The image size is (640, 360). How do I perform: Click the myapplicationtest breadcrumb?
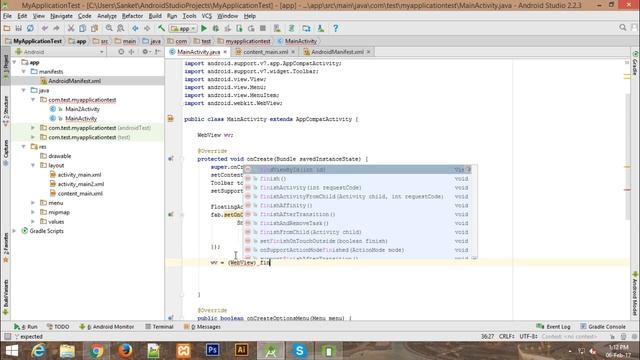tap(244, 41)
